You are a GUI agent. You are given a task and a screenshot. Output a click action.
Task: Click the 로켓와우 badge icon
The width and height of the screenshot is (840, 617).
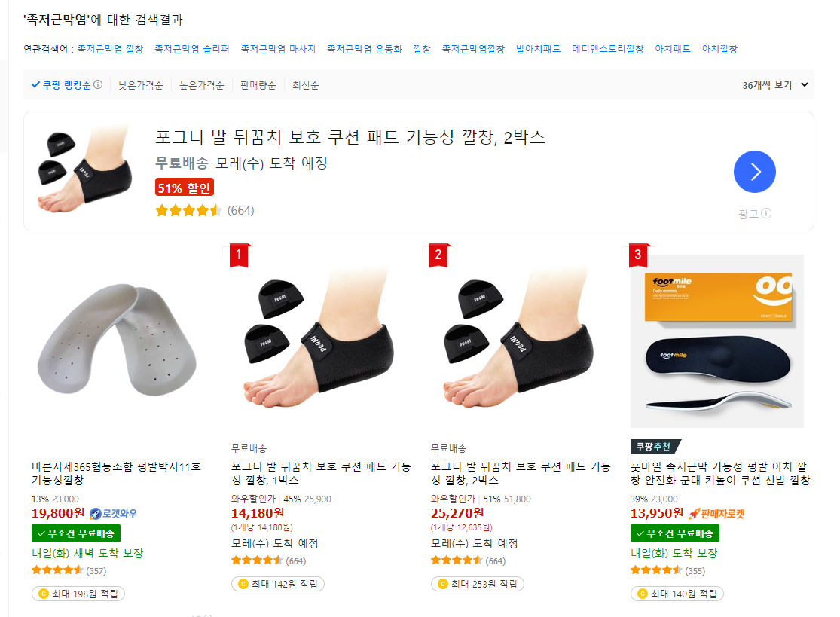[96, 514]
